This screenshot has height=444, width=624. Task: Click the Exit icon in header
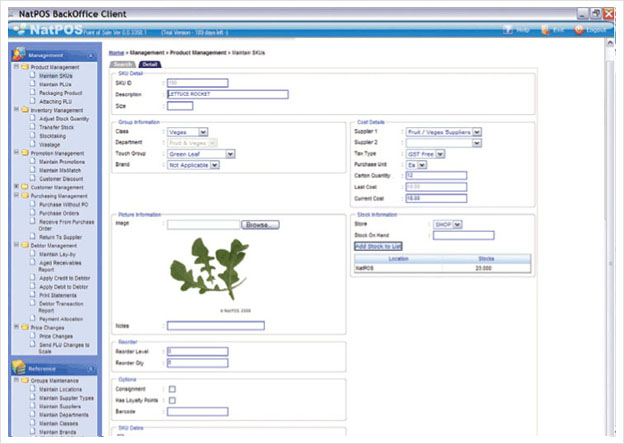pyautogui.click(x=545, y=30)
